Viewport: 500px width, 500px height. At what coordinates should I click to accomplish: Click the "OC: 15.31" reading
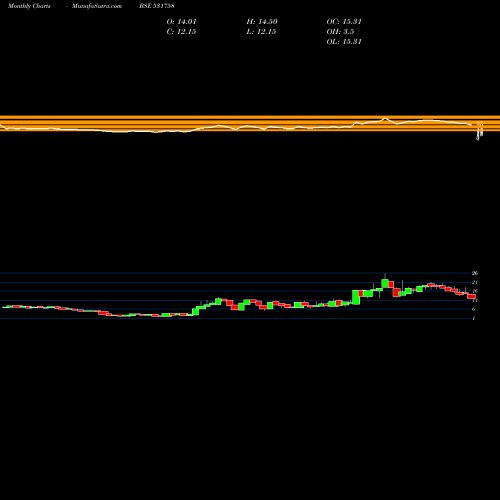(x=344, y=21)
